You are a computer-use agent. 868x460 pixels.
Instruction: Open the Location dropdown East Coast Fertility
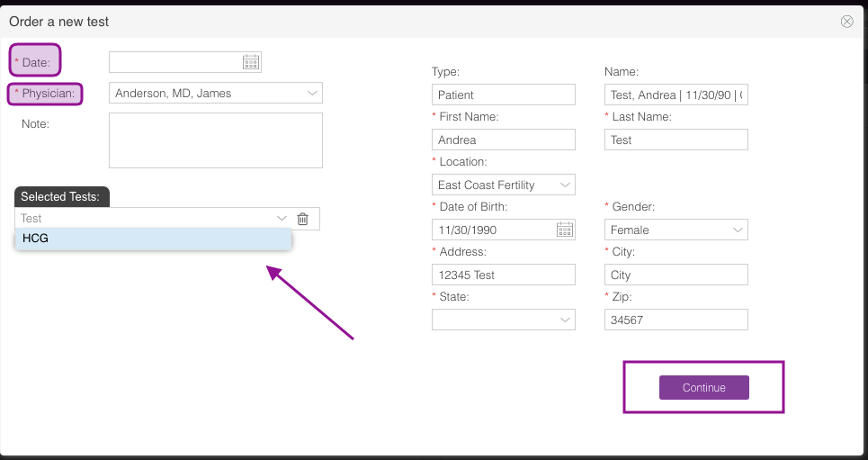click(x=565, y=185)
